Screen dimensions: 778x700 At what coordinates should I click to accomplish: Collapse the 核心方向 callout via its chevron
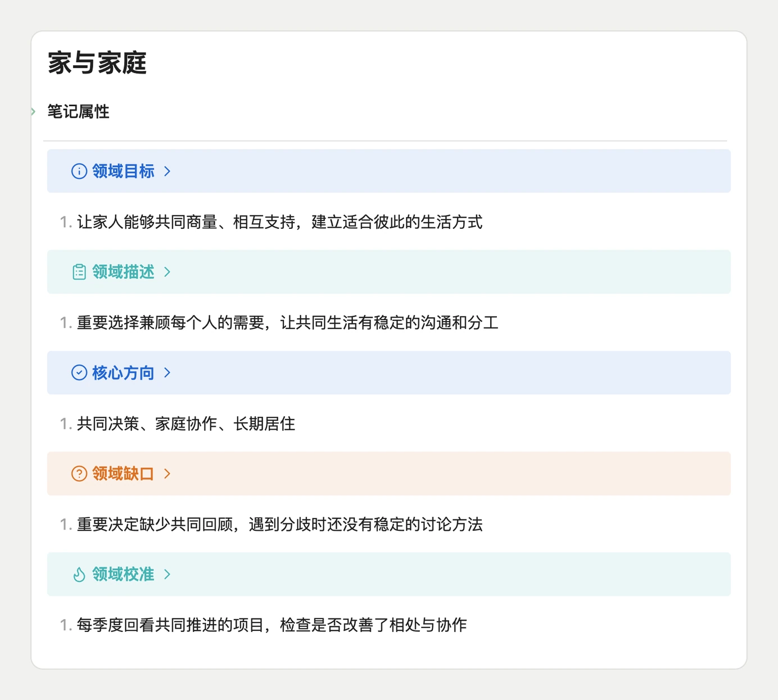pos(167,373)
